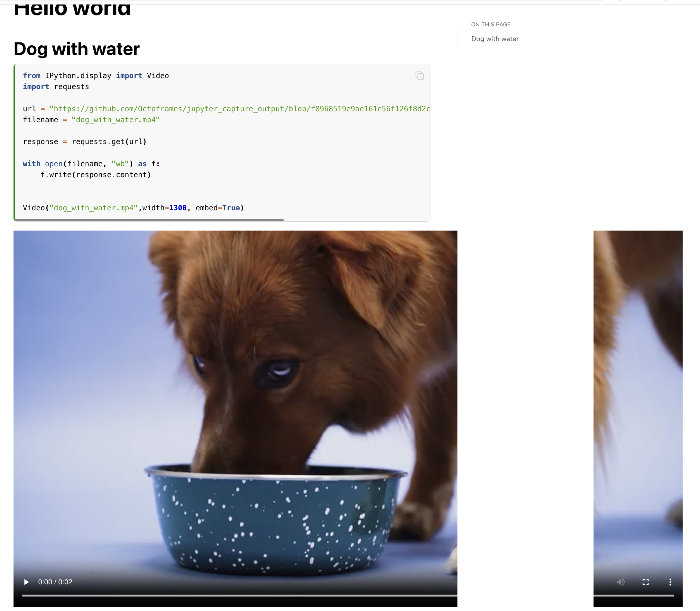
Task: Enter fullscreen mode on the video
Action: 645,582
